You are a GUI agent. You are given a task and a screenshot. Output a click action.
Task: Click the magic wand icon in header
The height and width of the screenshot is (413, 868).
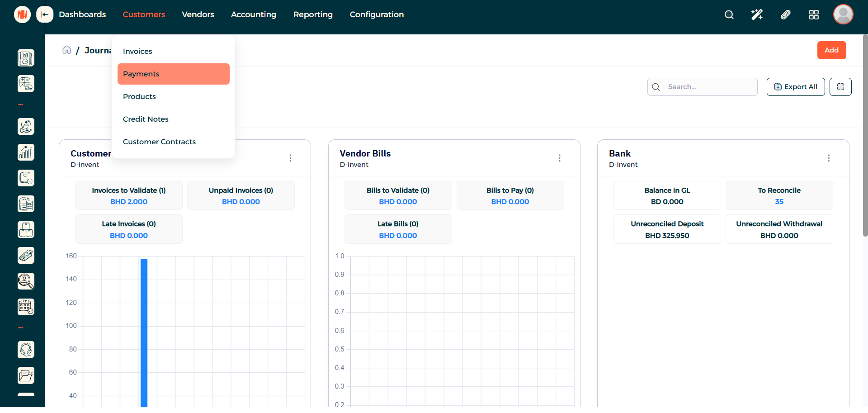(757, 14)
